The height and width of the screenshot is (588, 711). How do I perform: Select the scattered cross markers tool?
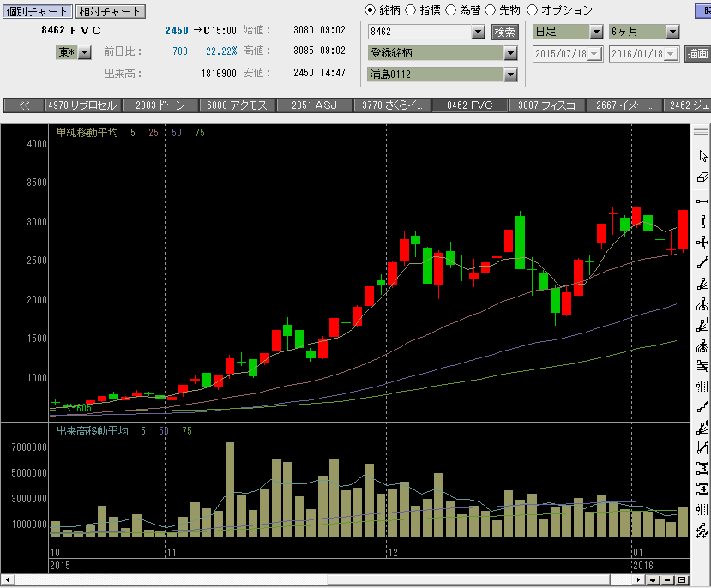pos(702,530)
